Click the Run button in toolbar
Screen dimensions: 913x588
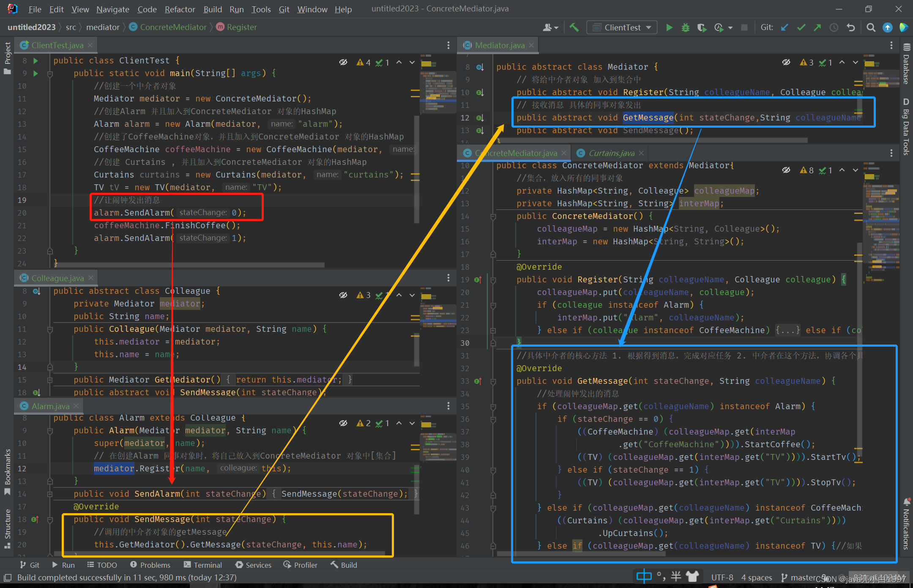coord(669,27)
